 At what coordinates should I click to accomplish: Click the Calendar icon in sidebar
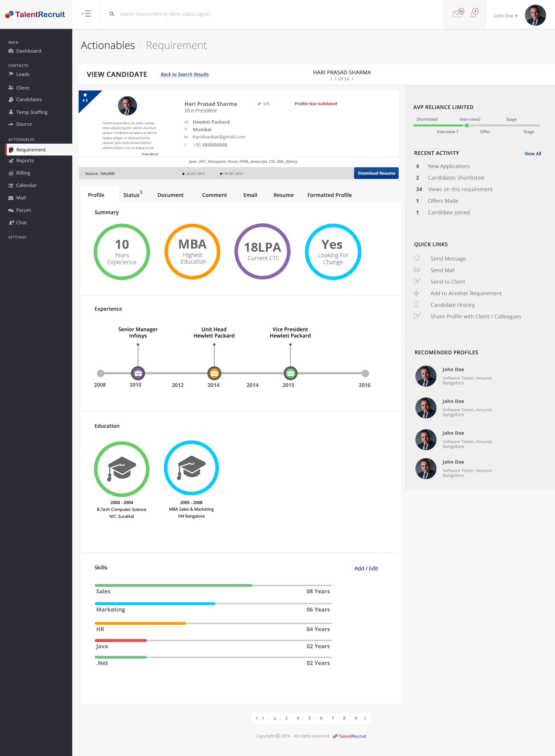coord(11,186)
